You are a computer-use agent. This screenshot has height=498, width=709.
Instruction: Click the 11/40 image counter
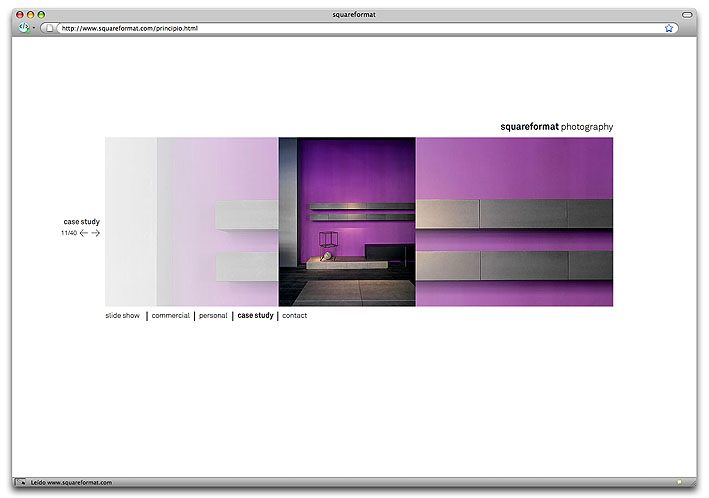coord(69,233)
